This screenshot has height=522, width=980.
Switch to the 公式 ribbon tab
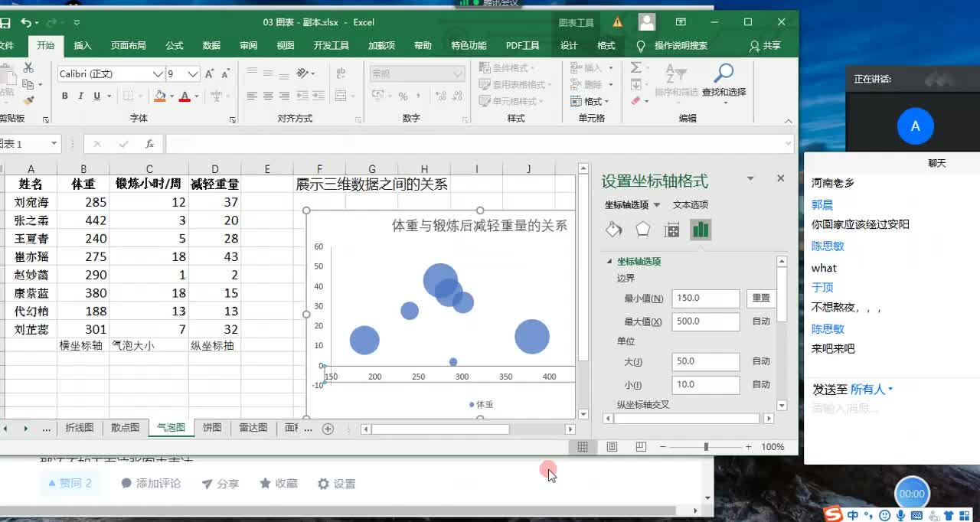[x=175, y=46]
